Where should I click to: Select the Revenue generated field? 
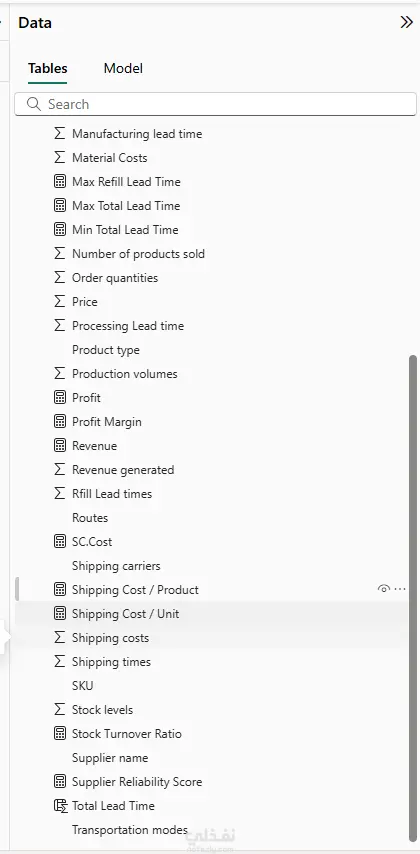click(123, 469)
